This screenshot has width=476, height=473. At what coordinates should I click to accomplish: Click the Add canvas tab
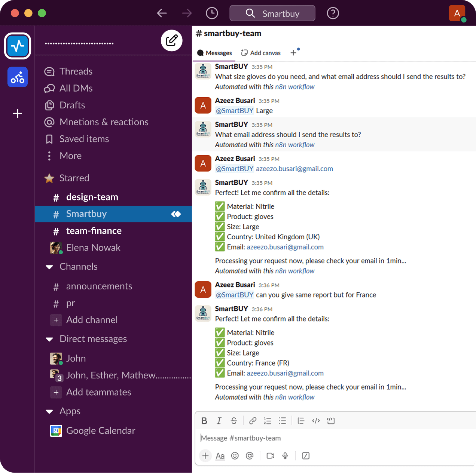click(x=261, y=53)
